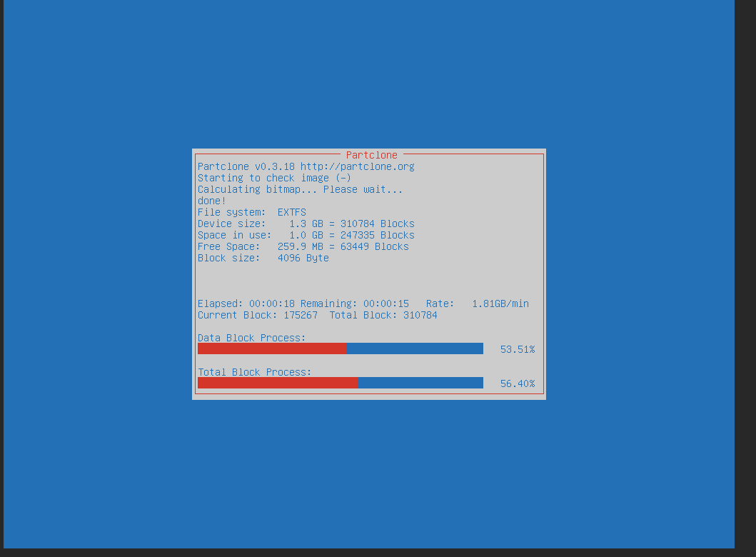Click the Partclone dialog title
The image size is (756, 557).
click(371, 155)
